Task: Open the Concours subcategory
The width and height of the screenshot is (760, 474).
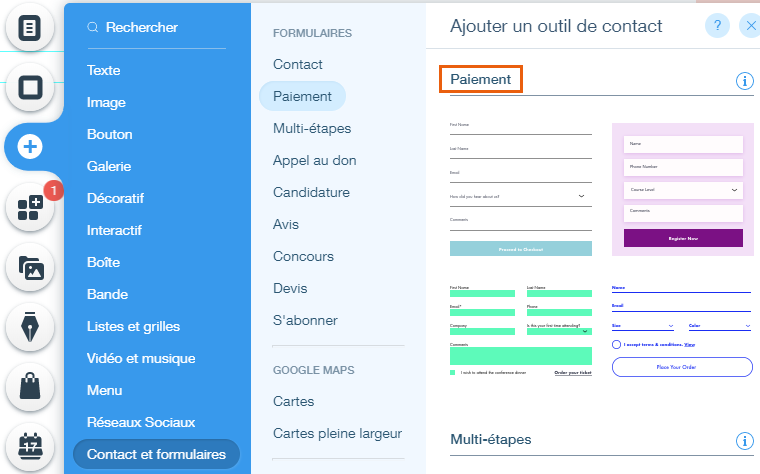Action: (303, 256)
